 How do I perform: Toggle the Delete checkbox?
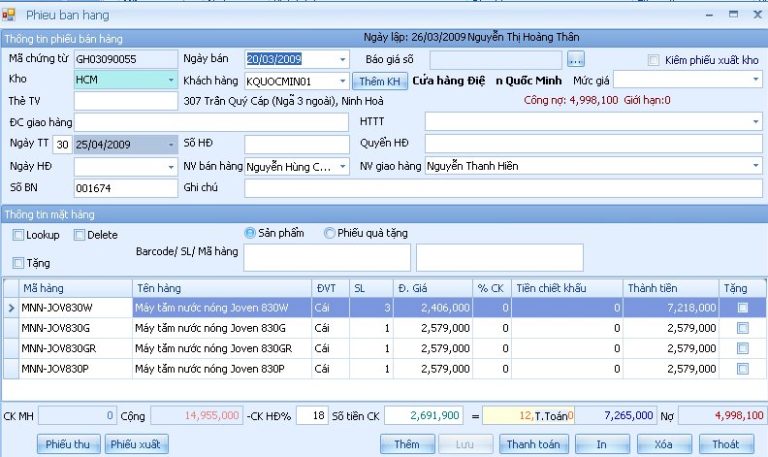pyautogui.click(x=79, y=235)
